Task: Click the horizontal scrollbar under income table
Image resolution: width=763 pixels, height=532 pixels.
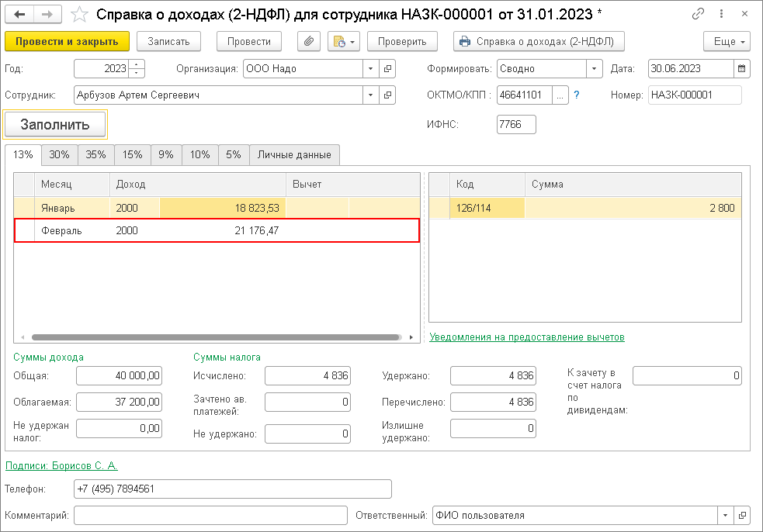Action: pos(217,337)
